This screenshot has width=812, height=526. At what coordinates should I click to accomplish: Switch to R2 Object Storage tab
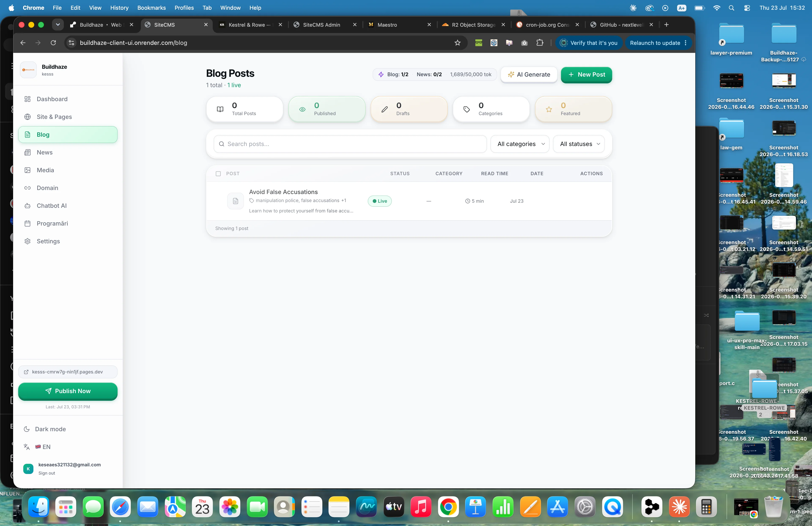click(x=473, y=25)
